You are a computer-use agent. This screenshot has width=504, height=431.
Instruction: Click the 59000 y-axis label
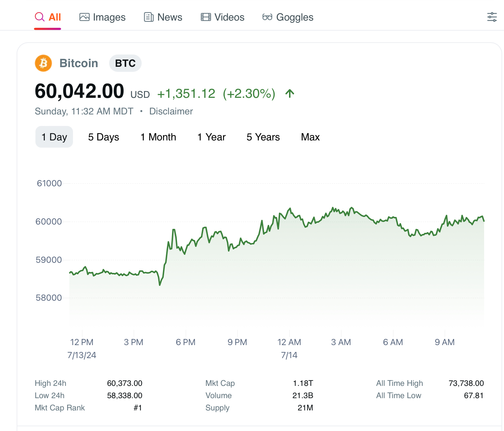(x=49, y=260)
